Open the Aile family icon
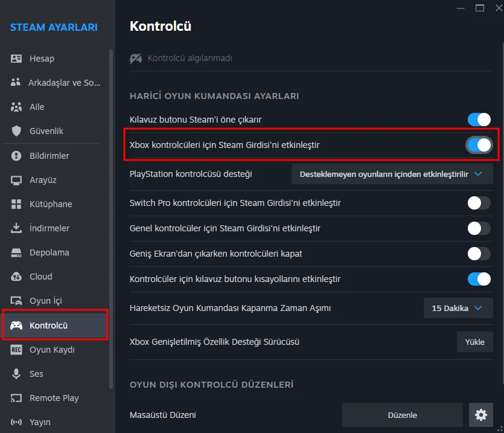 pos(16,107)
